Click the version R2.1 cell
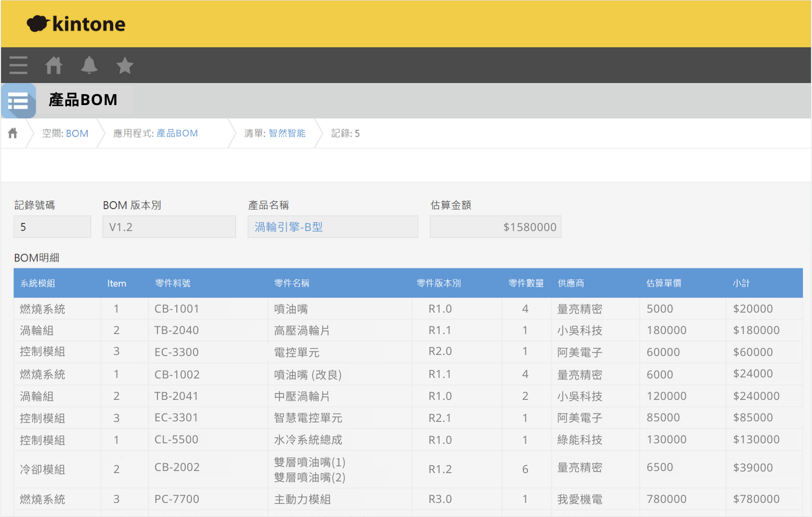Image resolution: width=812 pixels, height=517 pixels. tap(440, 418)
